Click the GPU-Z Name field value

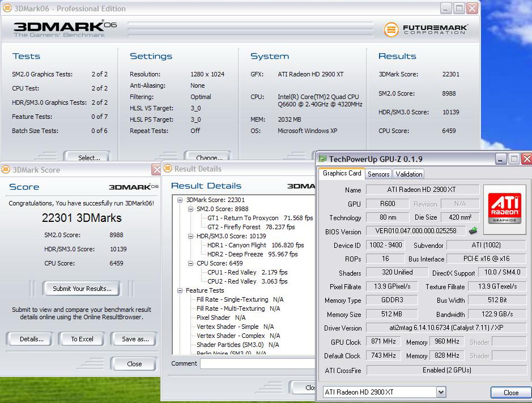tap(423, 190)
